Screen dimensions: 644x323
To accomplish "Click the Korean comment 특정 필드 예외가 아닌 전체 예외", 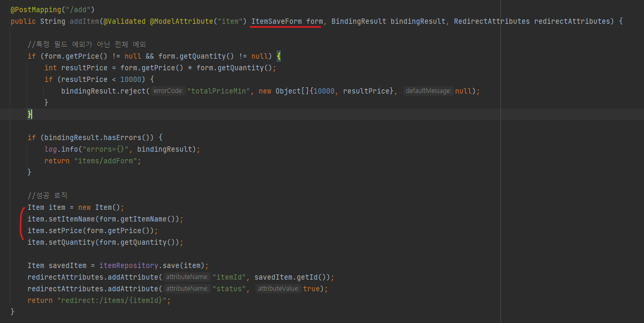I will 87,44.
